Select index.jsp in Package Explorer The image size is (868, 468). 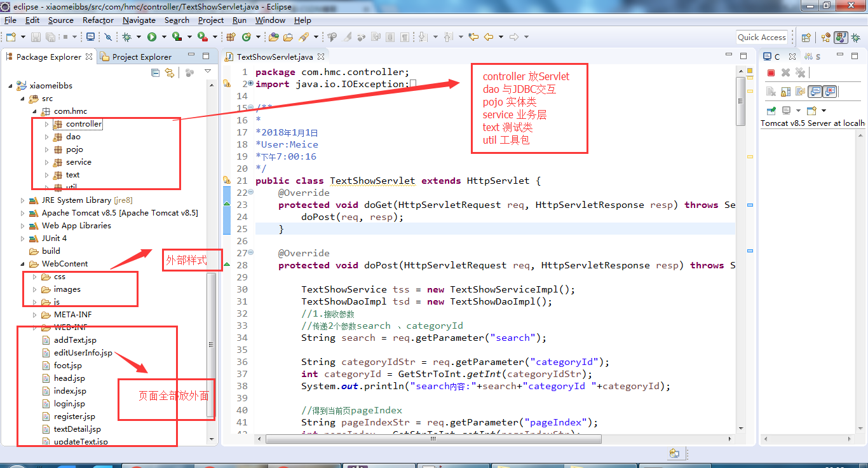coord(70,391)
